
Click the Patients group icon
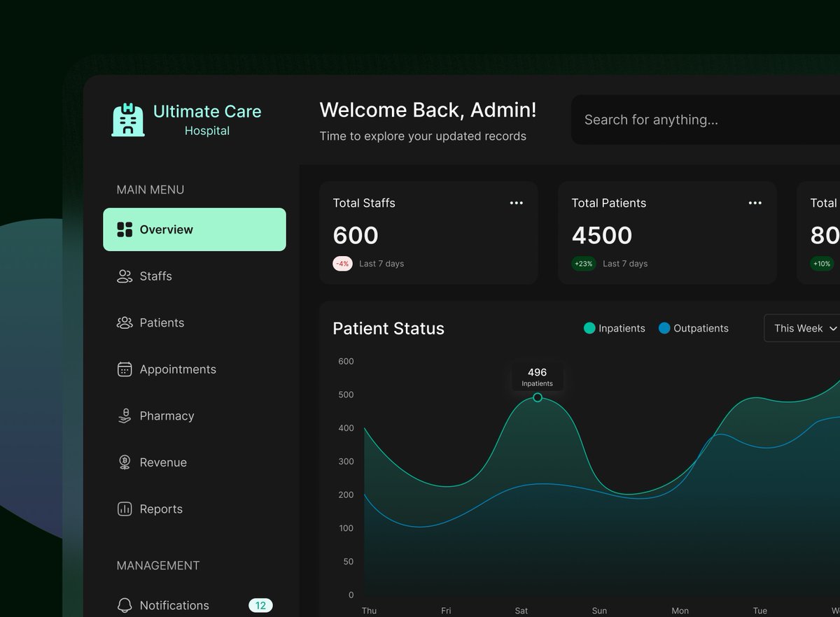(125, 322)
